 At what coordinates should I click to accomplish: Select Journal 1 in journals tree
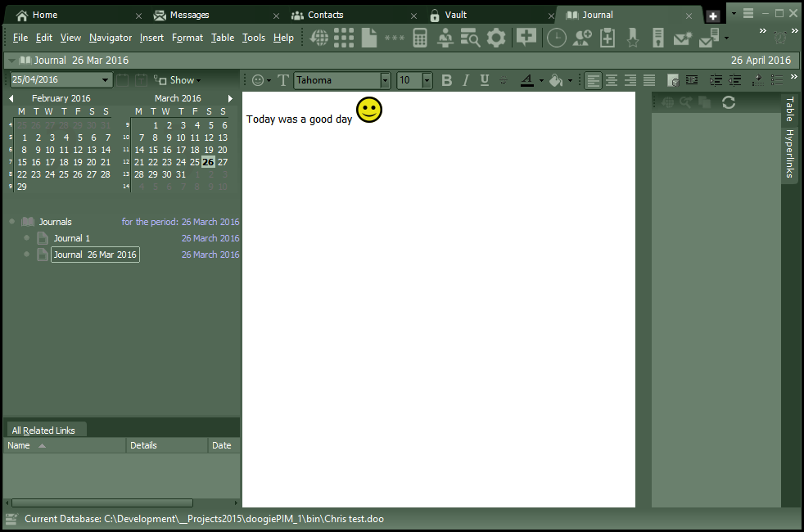tap(72, 238)
